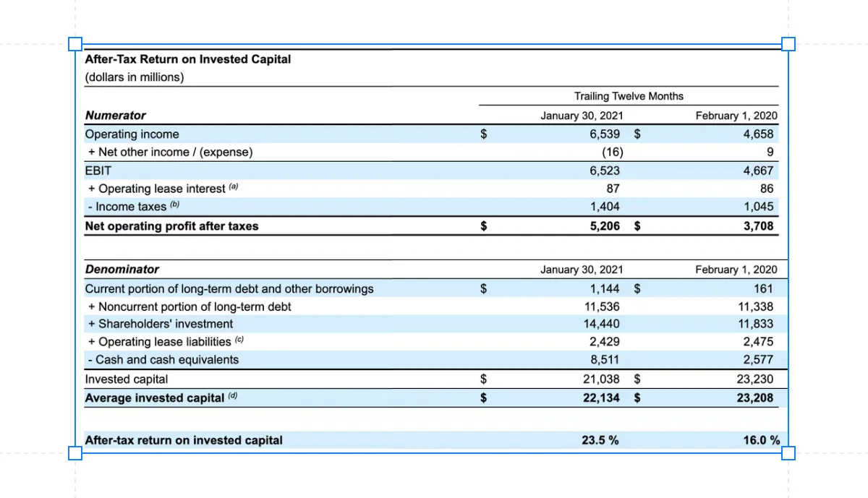Click the 1,045 income taxes value
The width and height of the screenshot is (868, 498).
coord(758,207)
